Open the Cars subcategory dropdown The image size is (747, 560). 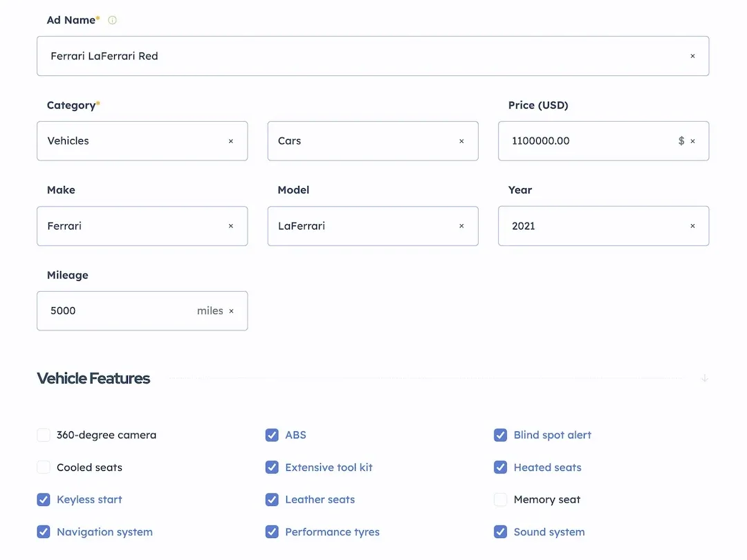(373, 141)
